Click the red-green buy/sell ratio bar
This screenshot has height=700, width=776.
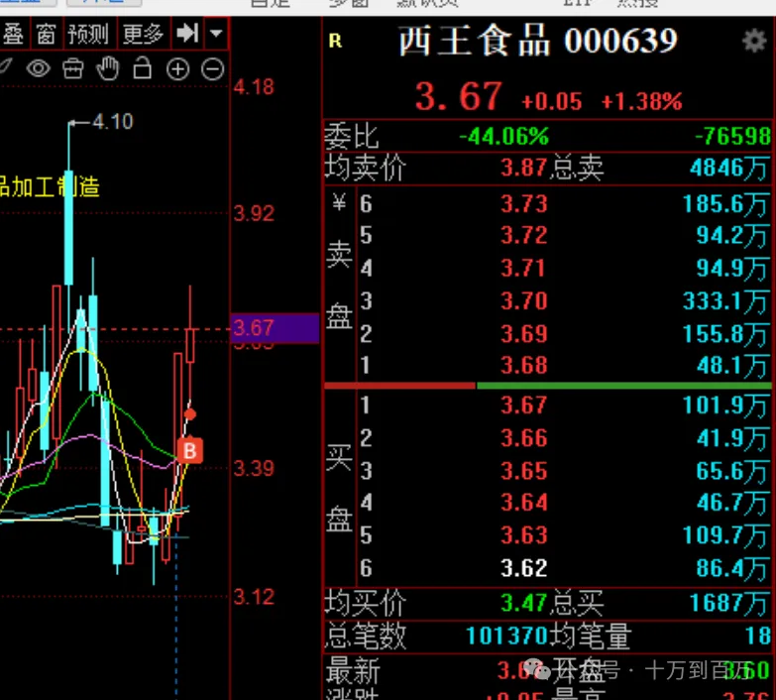point(549,385)
